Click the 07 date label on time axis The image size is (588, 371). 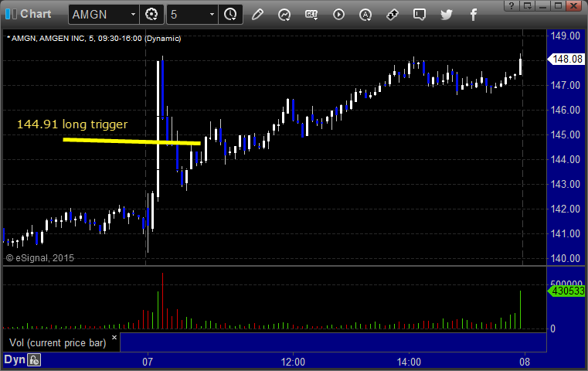[148, 362]
